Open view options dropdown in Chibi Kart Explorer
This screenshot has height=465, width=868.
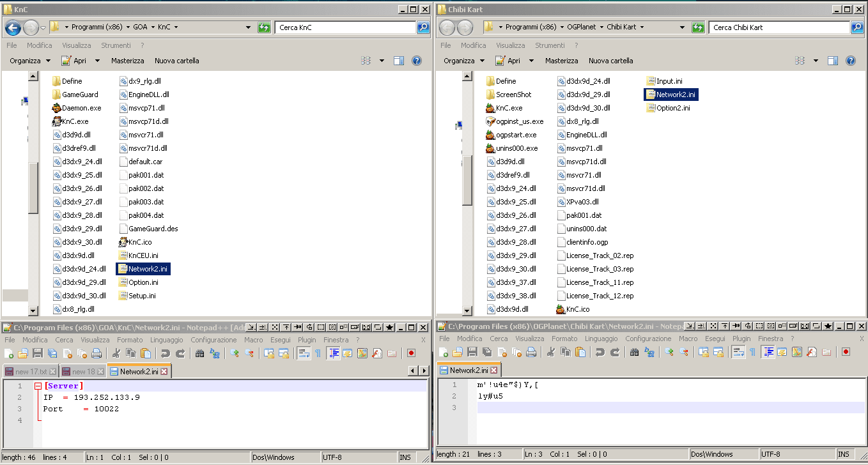click(816, 61)
